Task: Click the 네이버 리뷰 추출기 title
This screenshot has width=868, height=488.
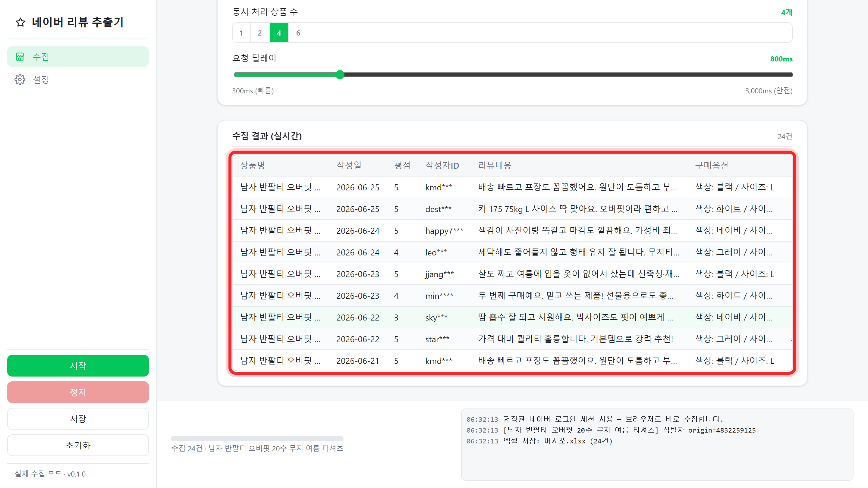Action: tap(77, 22)
